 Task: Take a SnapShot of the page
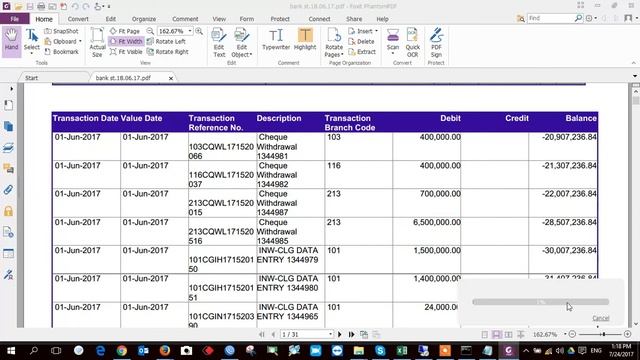(61, 31)
